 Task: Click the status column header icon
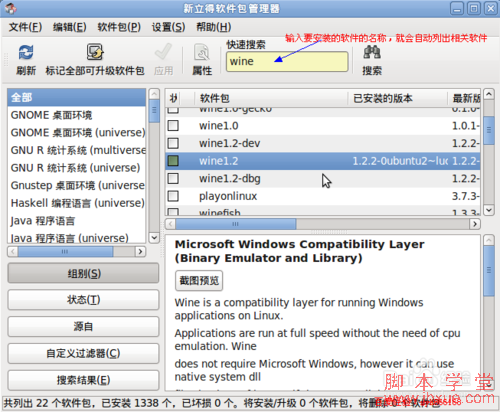pyautogui.click(x=173, y=98)
